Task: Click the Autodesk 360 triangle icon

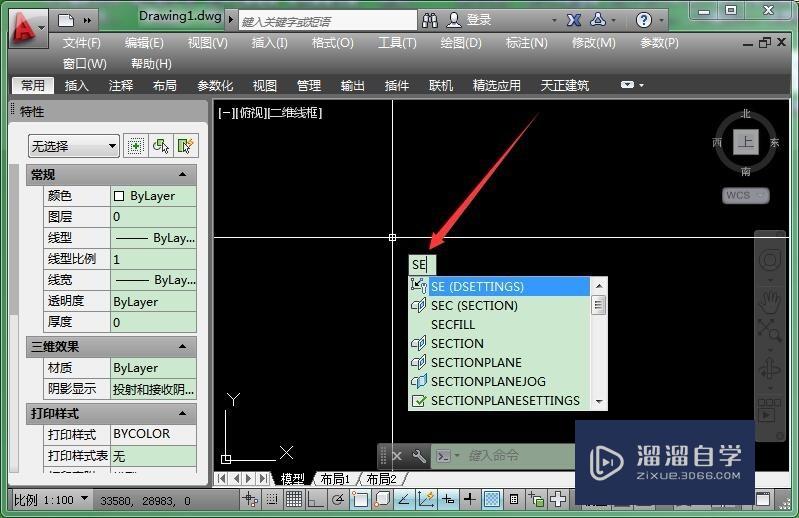Action: tap(598, 20)
